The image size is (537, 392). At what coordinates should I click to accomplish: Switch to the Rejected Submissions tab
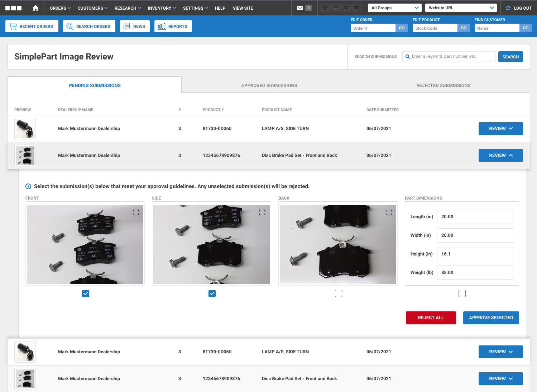click(x=443, y=85)
